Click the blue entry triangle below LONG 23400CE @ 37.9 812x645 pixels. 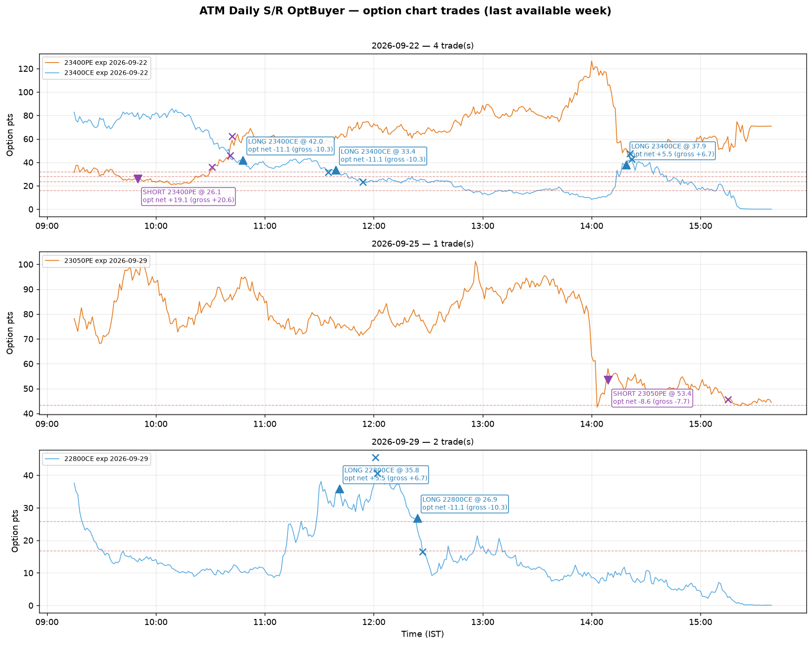pos(626,165)
